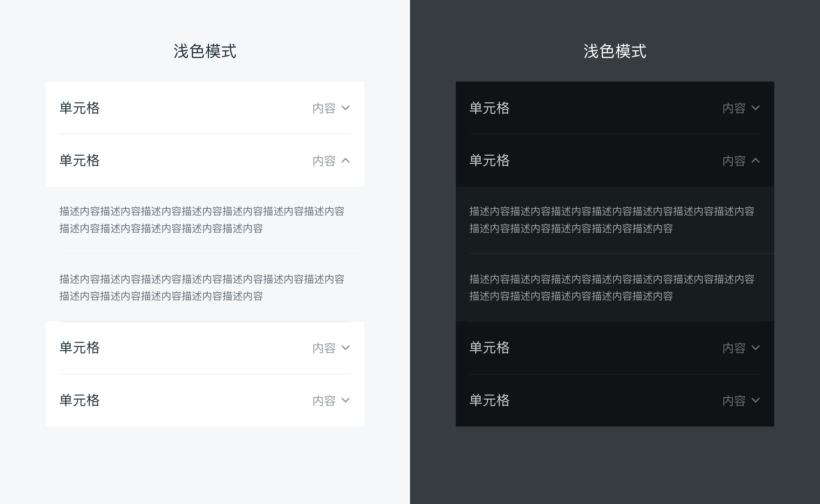
Task: Click 浅色模式 heading on light side
Action: point(205,51)
